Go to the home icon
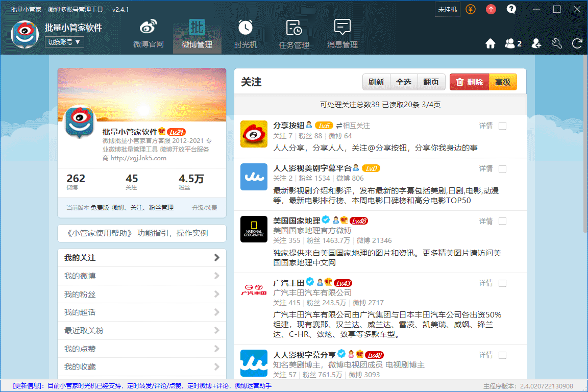588x392 pixels. point(490,44)
